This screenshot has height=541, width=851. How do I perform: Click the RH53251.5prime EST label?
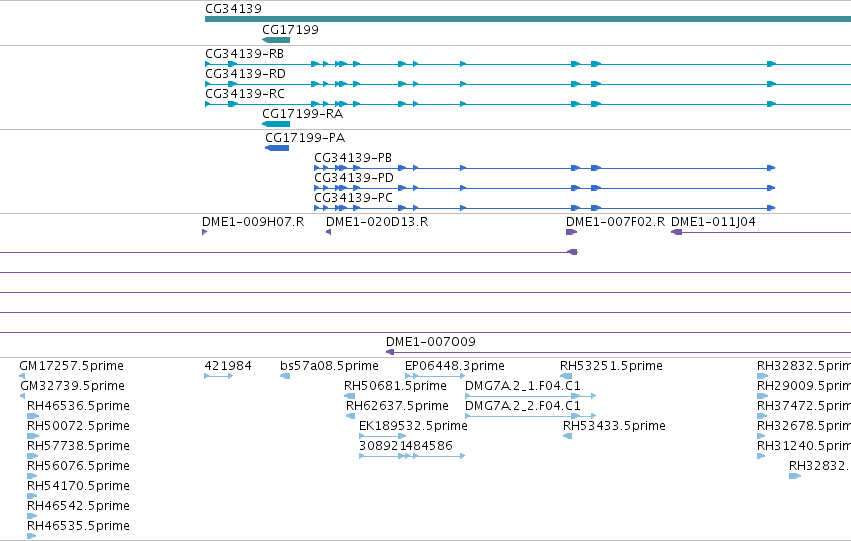611,366
